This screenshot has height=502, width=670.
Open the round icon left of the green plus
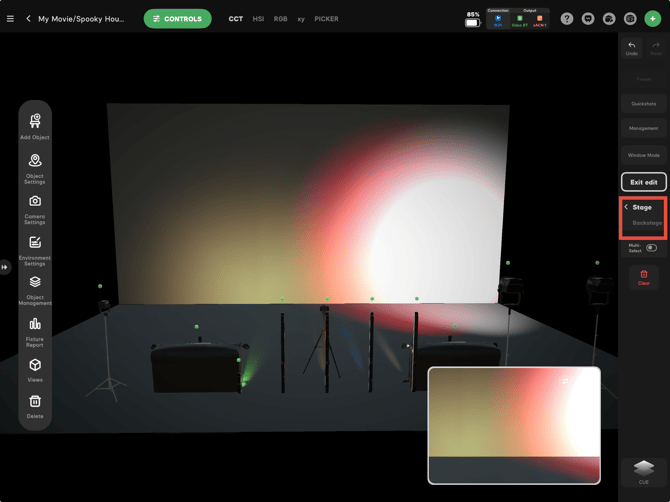630,19
